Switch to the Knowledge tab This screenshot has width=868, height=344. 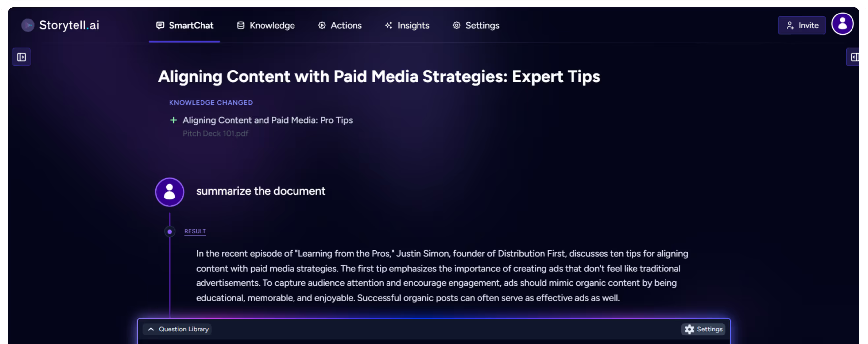click(x=265, y=26)
